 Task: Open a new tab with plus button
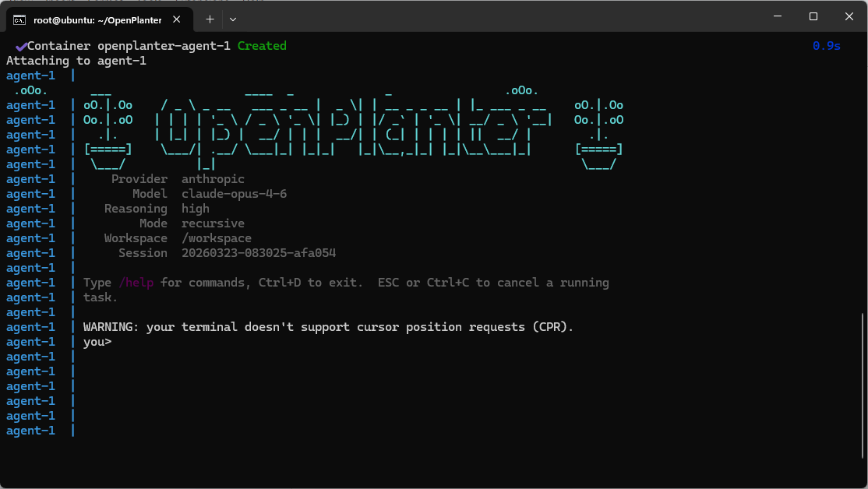(210, 18)
